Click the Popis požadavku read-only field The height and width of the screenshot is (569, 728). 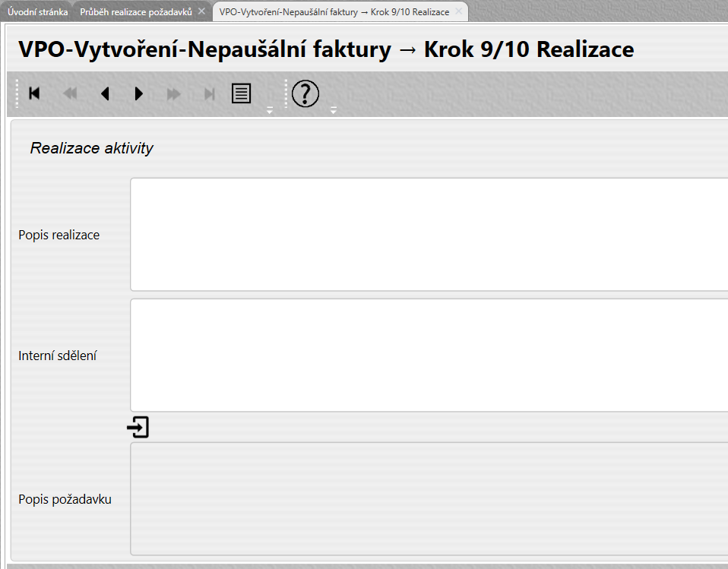(429, 498)
